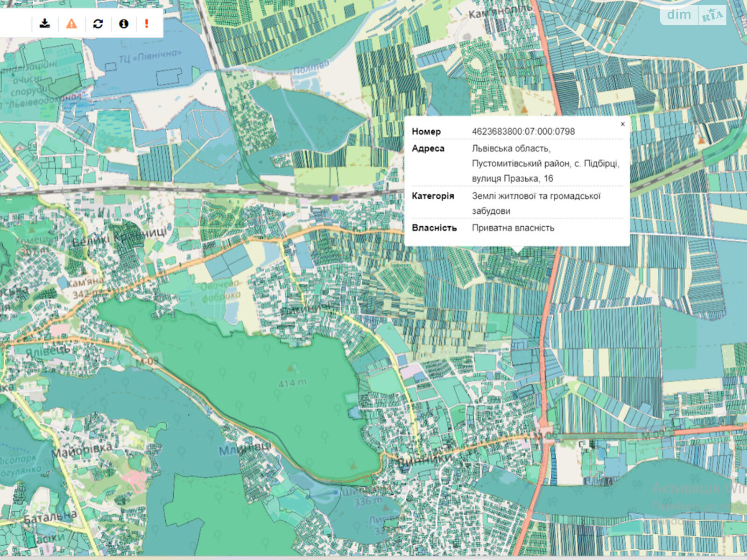Image resolution: width=747 pixels, height=560 pixels.
Task: Click the '336 m' elevation label
Action: [368, 502]
